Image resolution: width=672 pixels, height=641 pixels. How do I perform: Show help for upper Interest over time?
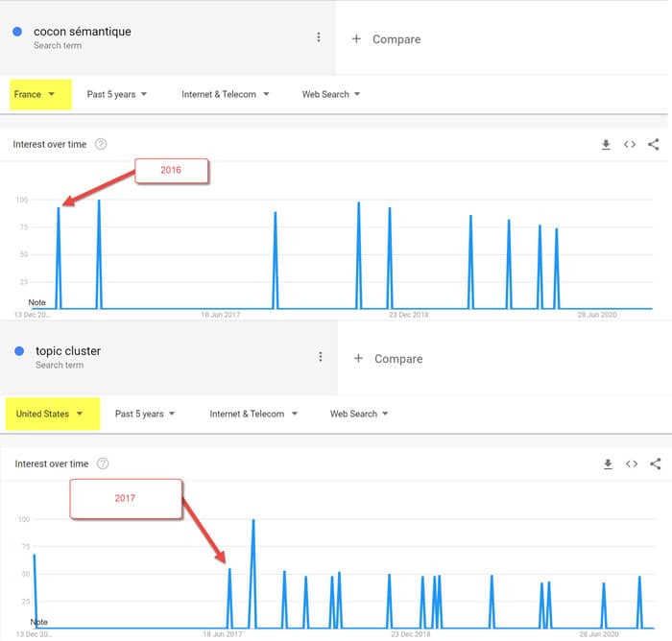tap(101, 145)
